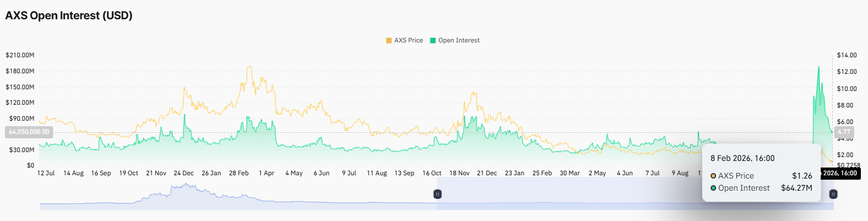Click the 14 Aug date label

point(73,173)
